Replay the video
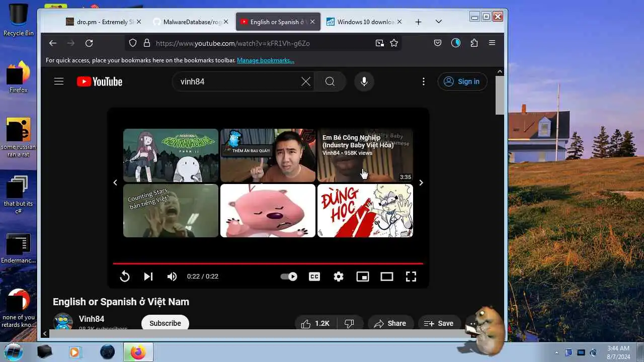The image size is (644, 362). click(x=125, y=277)
